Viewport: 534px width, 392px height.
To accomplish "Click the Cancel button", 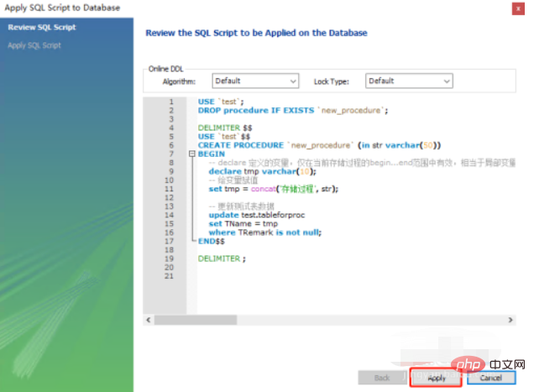I will coord(491,378).
